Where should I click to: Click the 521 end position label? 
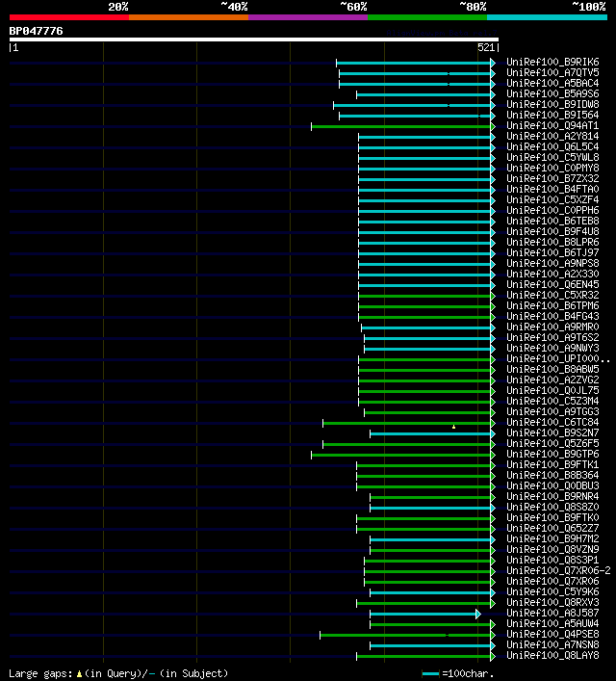click(486, 47)
